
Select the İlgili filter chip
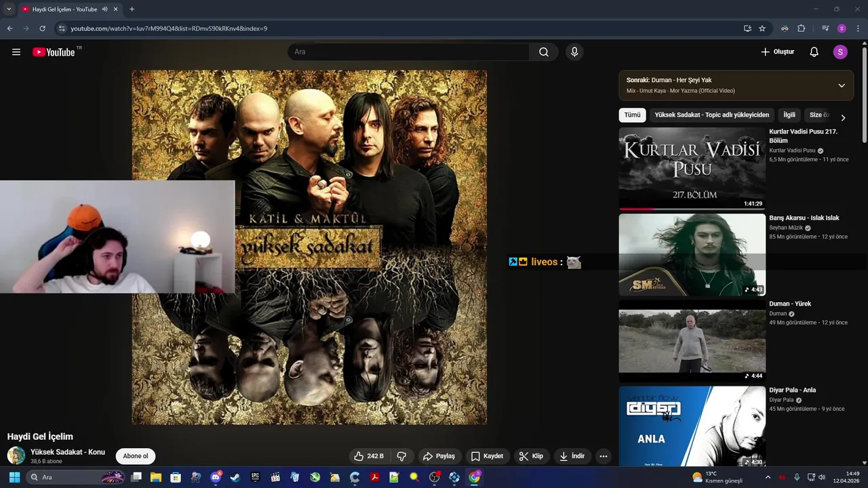click(x=789, y=115)
